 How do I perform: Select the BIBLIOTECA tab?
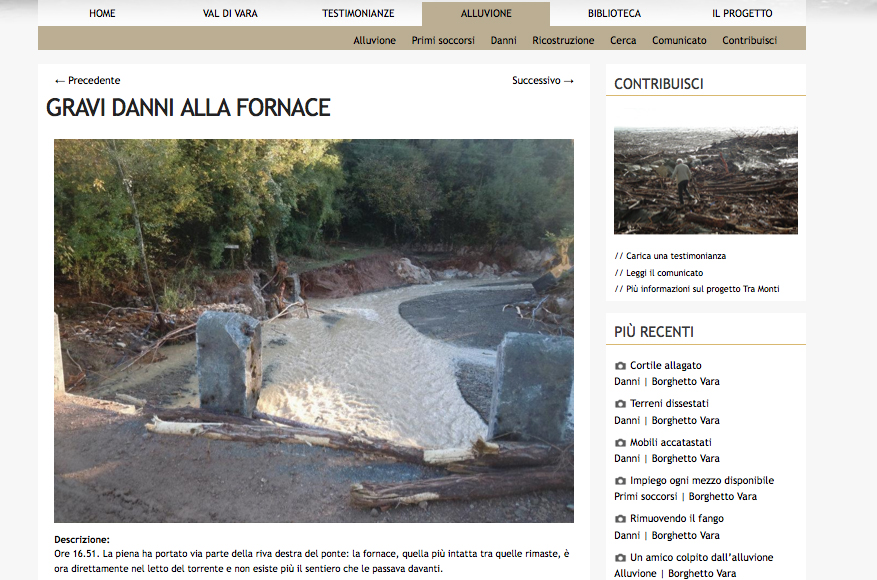coord(614,13)
